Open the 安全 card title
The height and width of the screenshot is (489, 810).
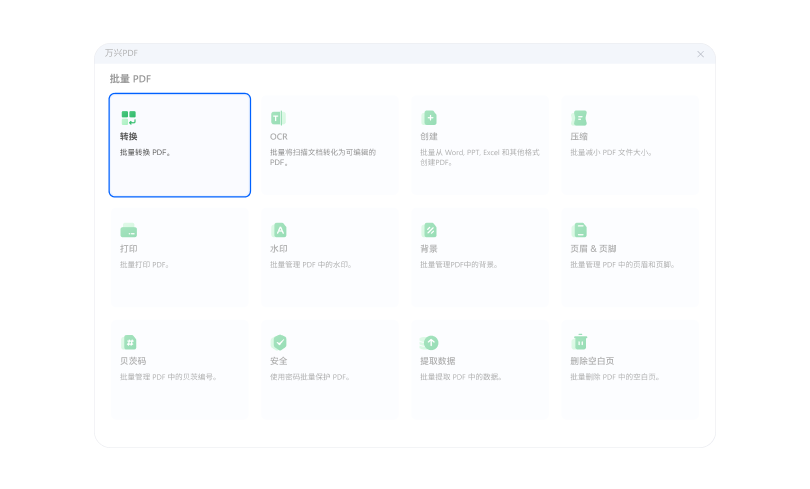(x=278, y=360)
